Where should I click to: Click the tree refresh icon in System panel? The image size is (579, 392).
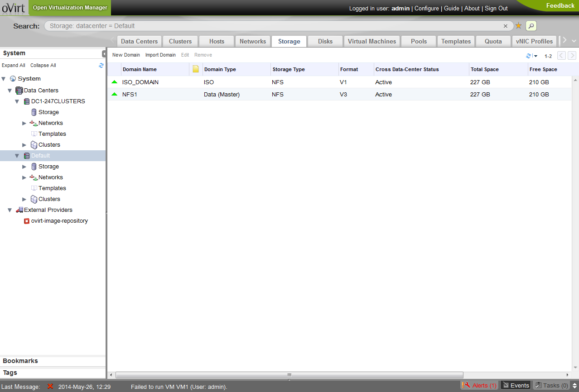[x=101, y=65]
